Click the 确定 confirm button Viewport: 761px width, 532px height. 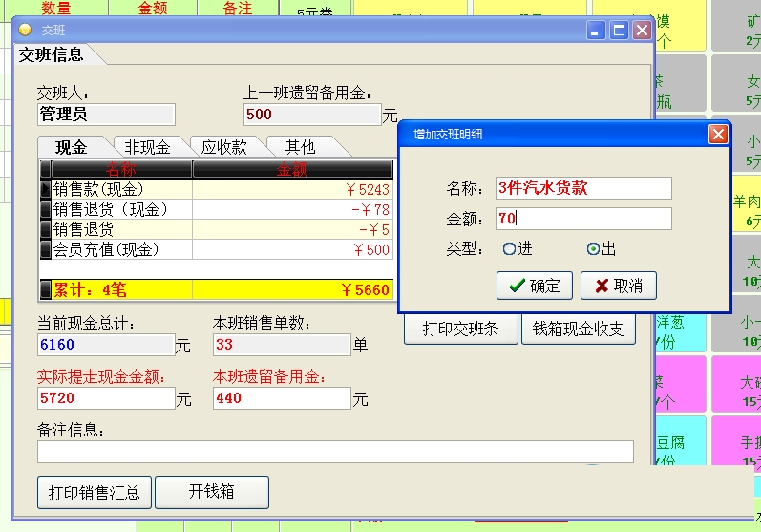[535, 286]
